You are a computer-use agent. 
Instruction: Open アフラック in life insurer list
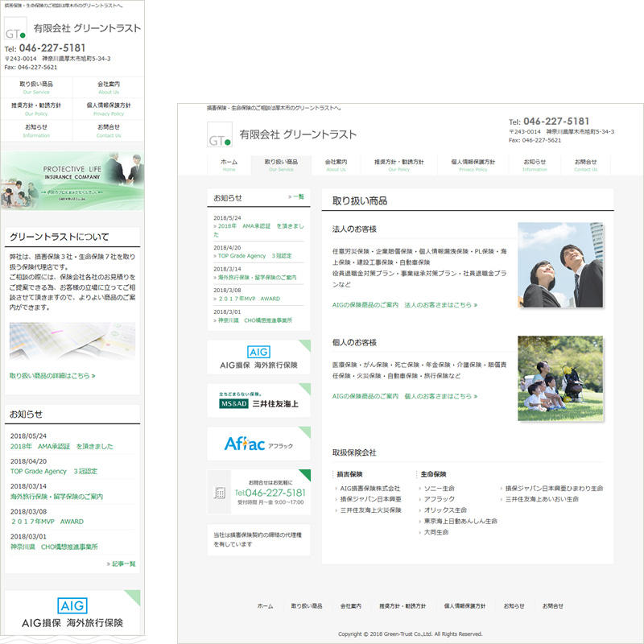tap(439, 499)
